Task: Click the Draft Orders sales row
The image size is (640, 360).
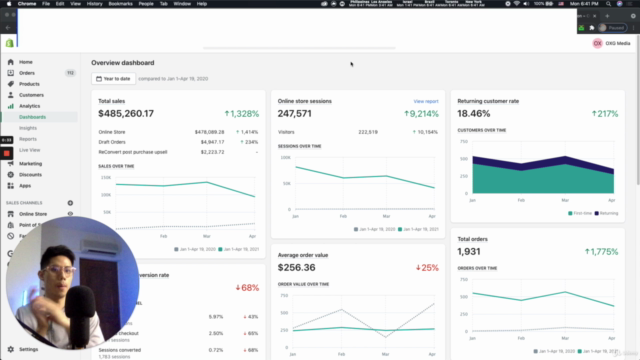Action: pyautogui.click(x=178, y=142)
